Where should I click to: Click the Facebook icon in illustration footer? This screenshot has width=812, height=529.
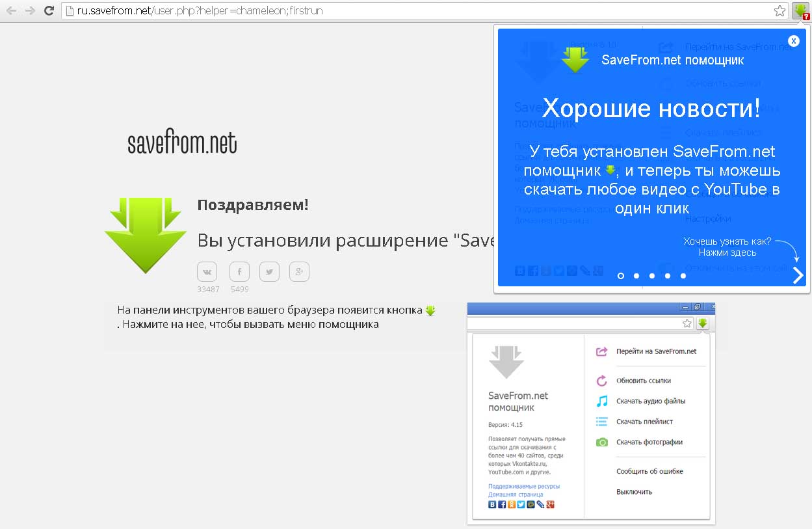[x=502, y=504]
